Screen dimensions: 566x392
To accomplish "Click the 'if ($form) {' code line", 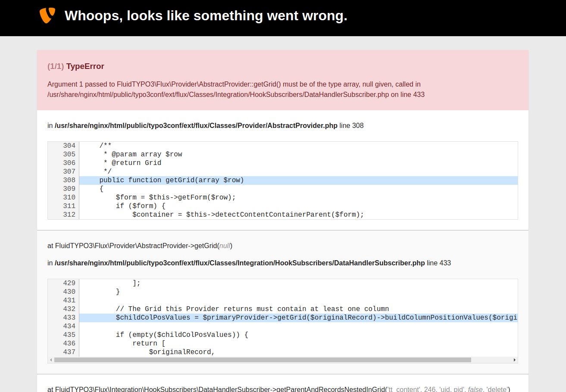I will point(141,206).
